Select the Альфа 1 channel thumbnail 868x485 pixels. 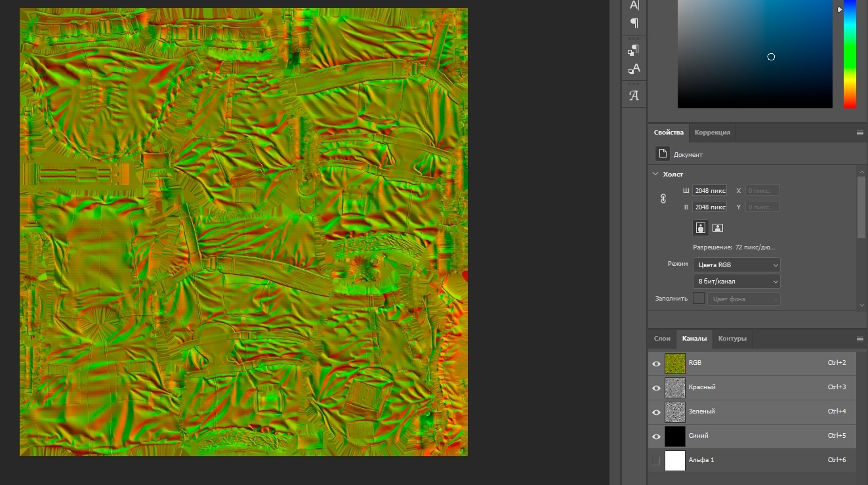[675, 461]
